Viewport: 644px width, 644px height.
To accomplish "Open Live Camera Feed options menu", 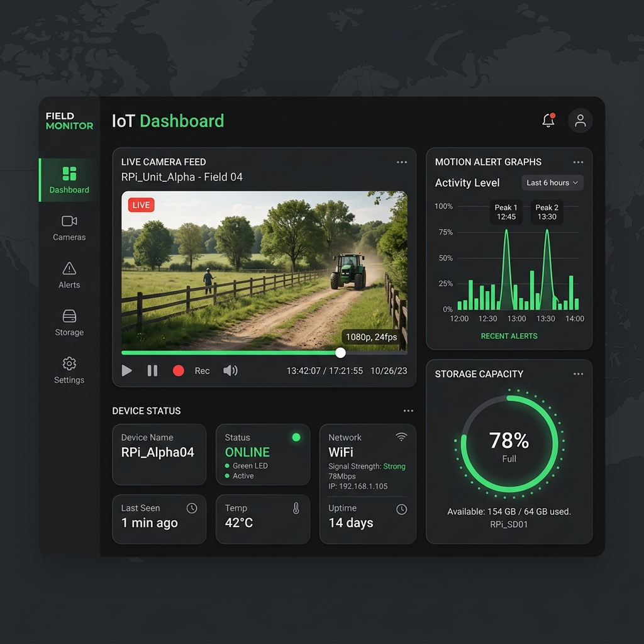I will (402, 162).
